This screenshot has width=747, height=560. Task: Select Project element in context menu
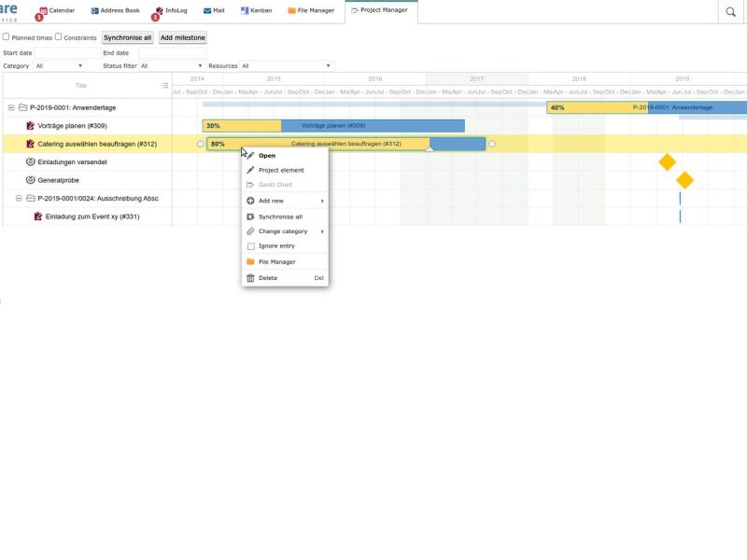(285, 170)
